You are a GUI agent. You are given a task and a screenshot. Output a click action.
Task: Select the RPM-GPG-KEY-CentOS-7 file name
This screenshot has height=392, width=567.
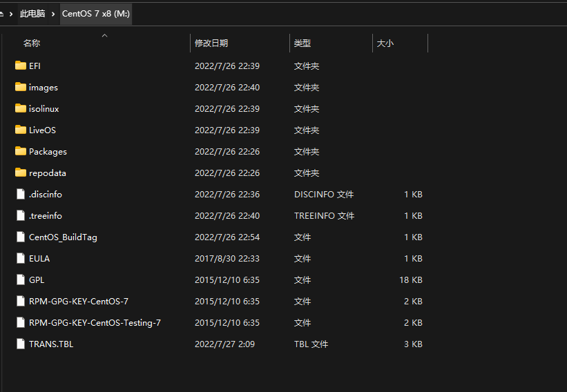pyautogui.click(x=79, y=302)
